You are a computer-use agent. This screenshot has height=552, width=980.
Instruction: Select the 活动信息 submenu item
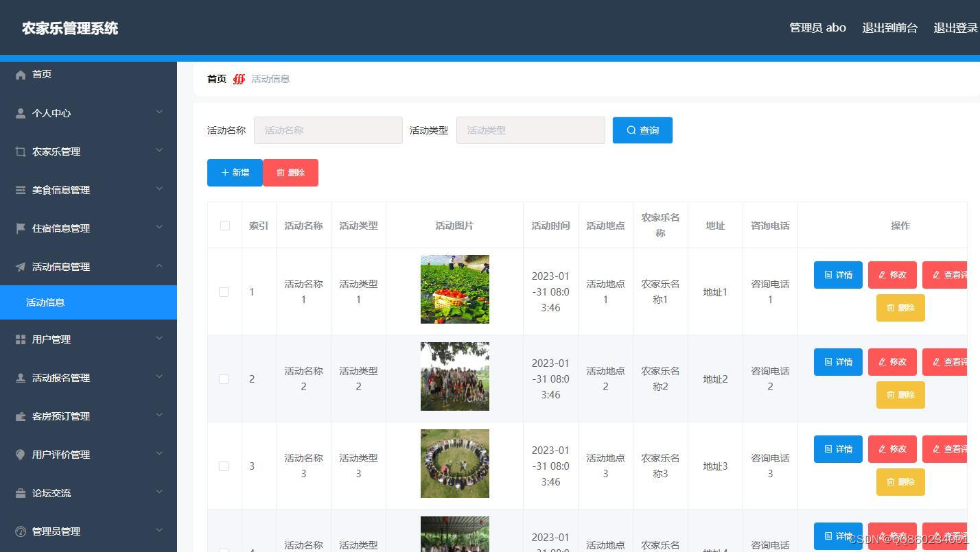(x=89, y=302)
